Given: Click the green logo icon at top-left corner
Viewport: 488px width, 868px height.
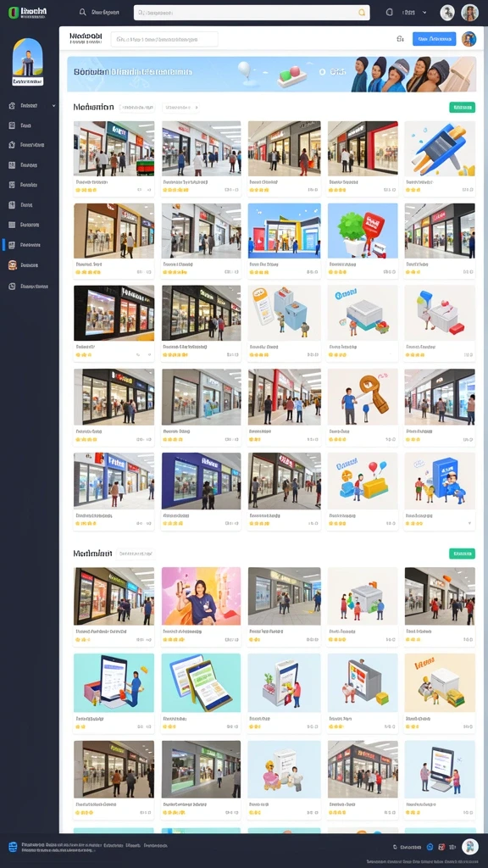Looking at the screenshot, I should click(x=13, y=12).
